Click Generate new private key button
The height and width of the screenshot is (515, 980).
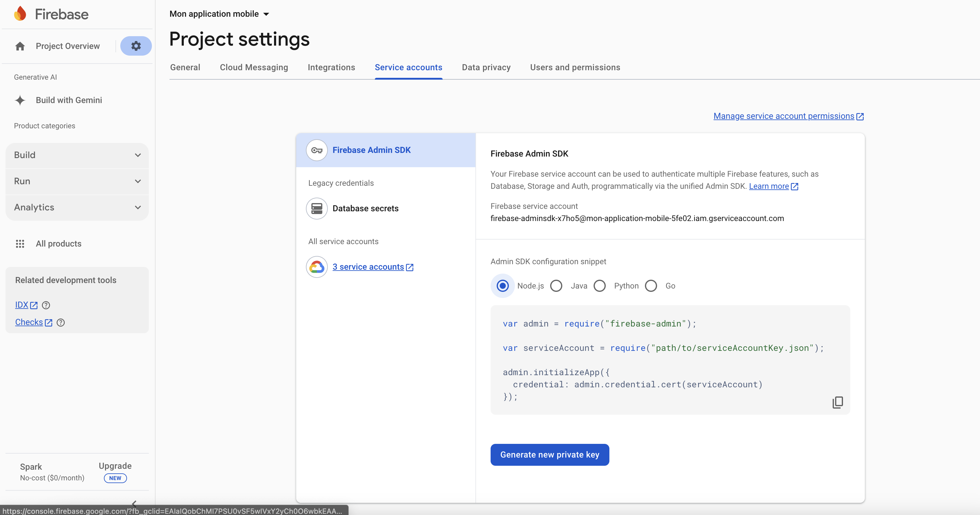coord(549,455)
